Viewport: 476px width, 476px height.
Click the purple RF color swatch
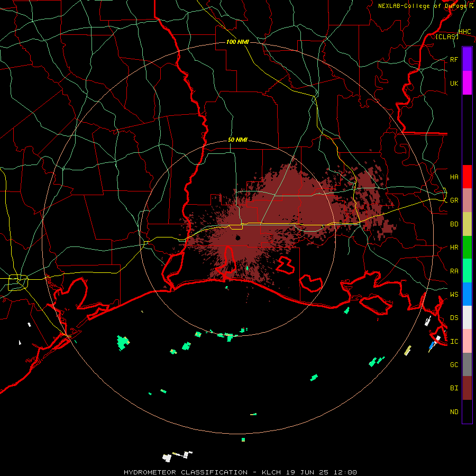click(x=467, y=59)
